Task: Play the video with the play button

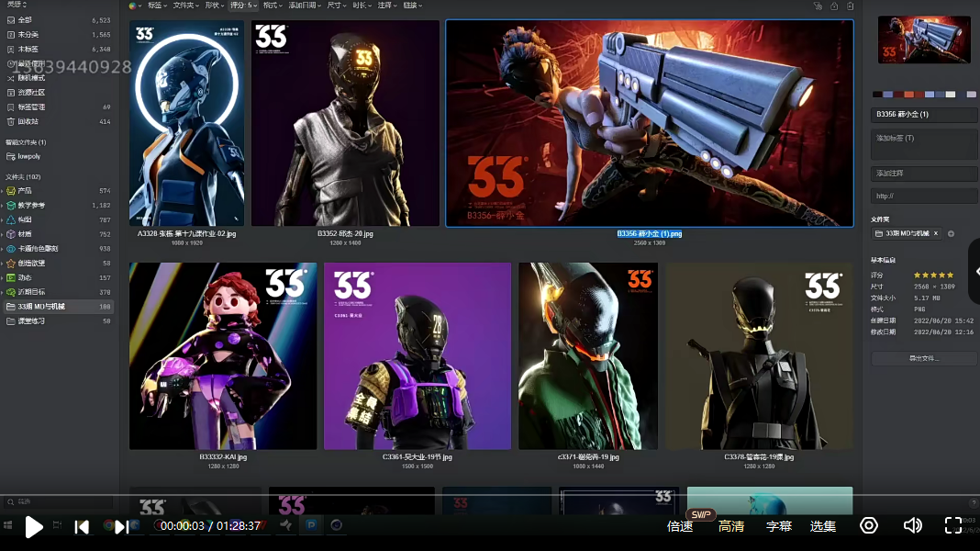Action: [x=34, y=526]
